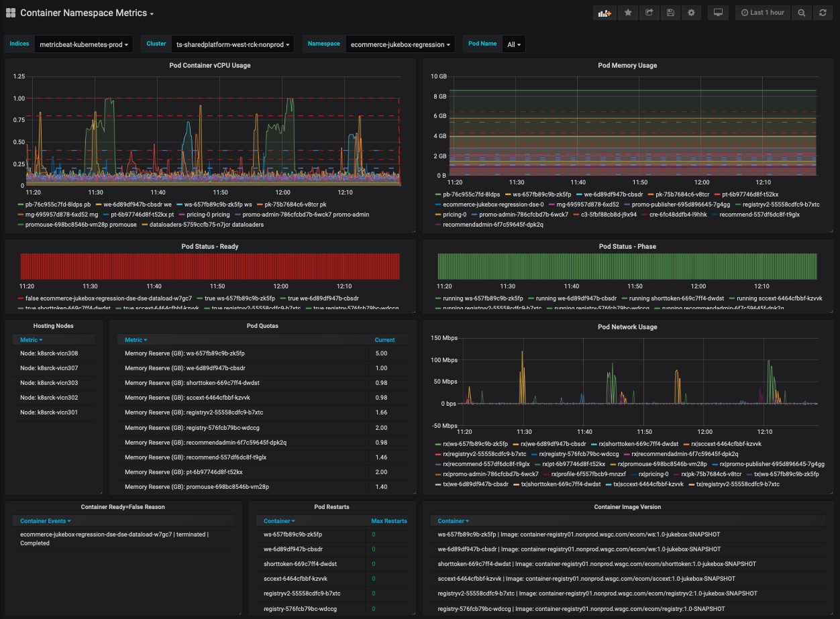Open the Last 1 hour time picker

[x=762, y=13]
